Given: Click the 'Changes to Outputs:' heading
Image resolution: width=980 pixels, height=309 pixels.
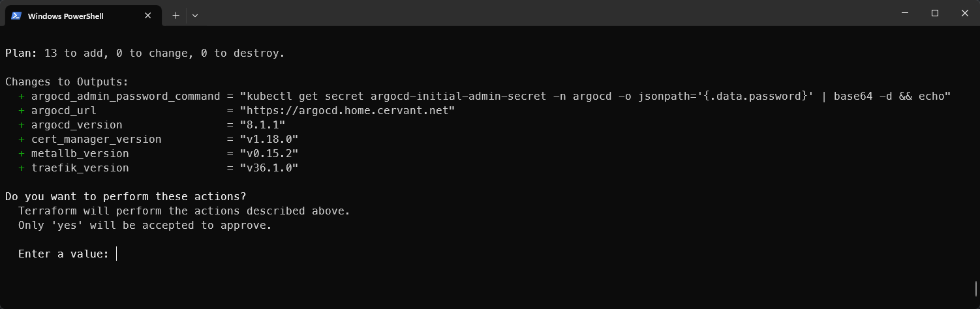Looking at the screenshot, I should [67, 82].
